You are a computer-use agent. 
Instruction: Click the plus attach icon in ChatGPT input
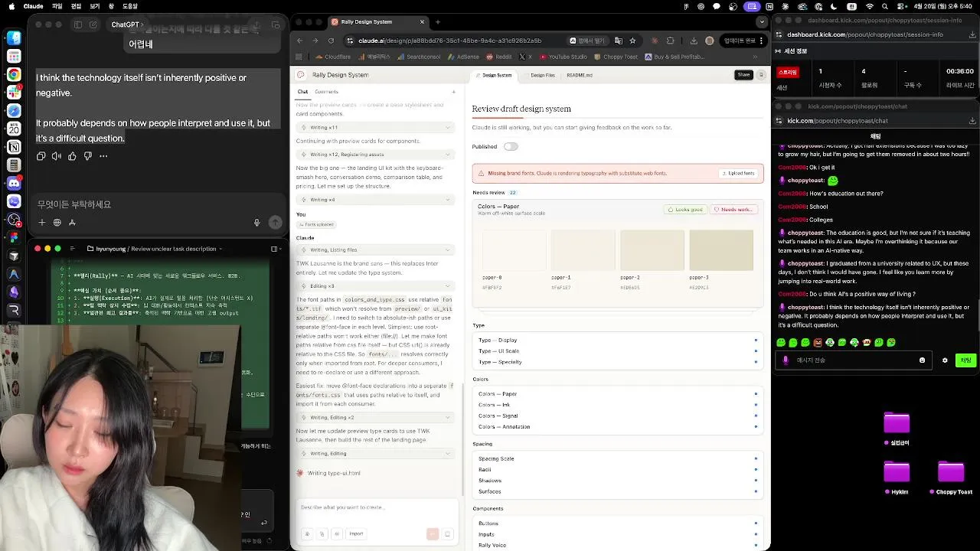tap(41, 223)
